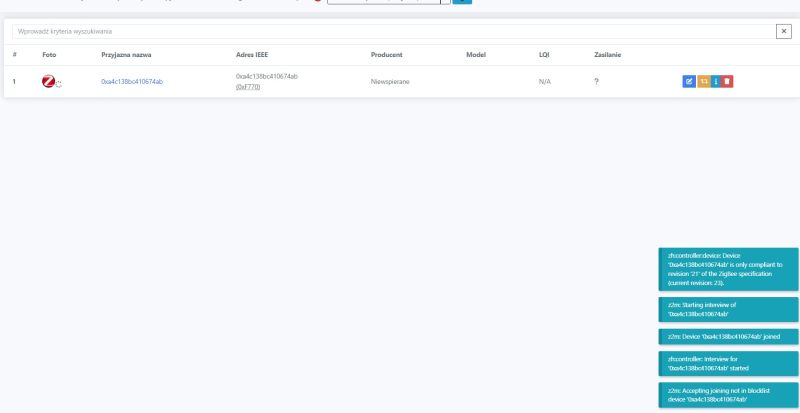Sort by 'Zasilanie' column header
The height and width of the screenshot is (413, 800).
point(607,55)
